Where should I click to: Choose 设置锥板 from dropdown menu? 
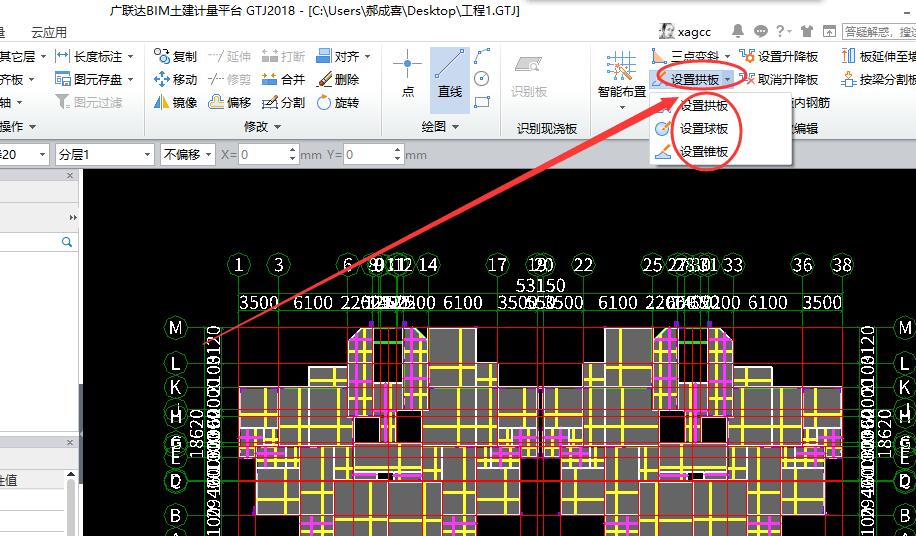pos(705,152)
